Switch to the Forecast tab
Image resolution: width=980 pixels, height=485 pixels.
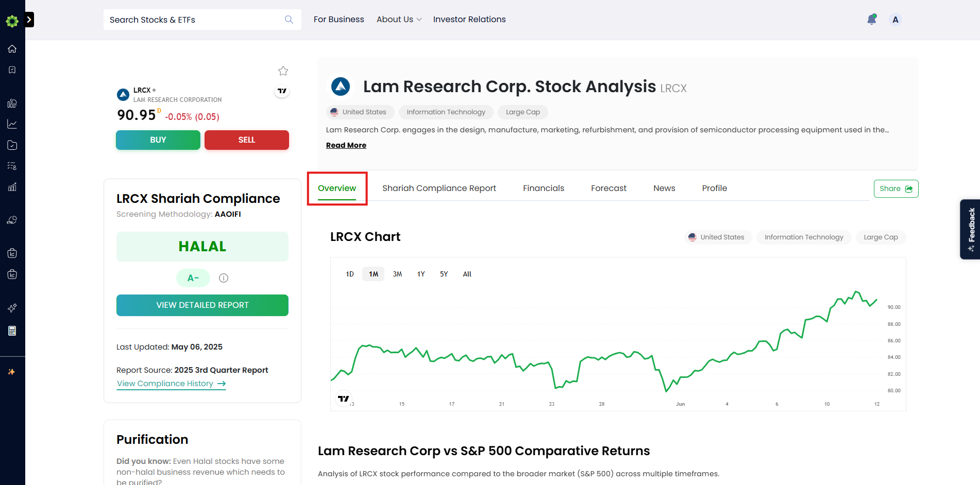click(609, 188)
